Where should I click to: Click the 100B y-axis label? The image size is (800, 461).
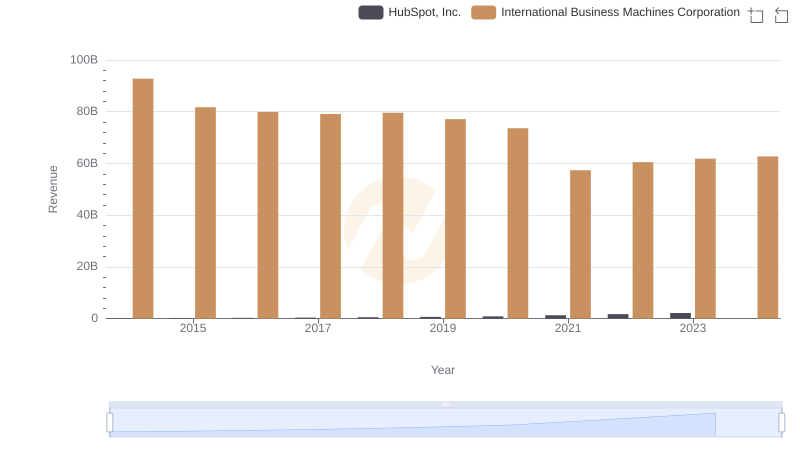point(84,60)
